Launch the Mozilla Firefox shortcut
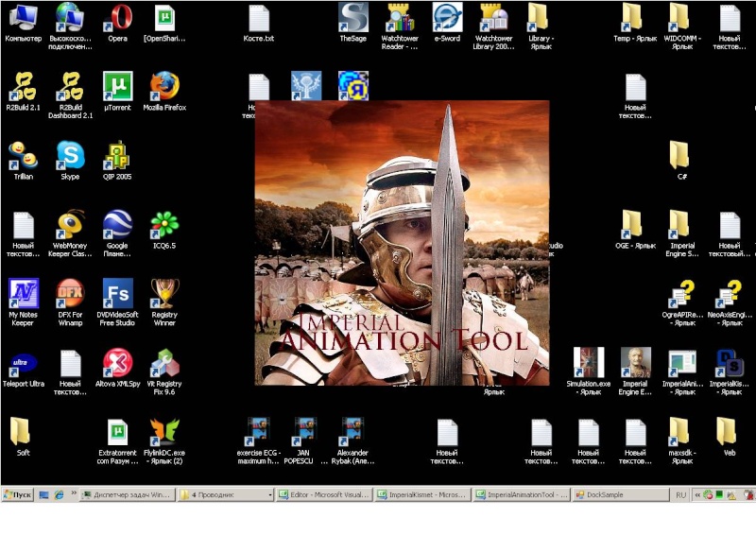 (x=164, y=92)
